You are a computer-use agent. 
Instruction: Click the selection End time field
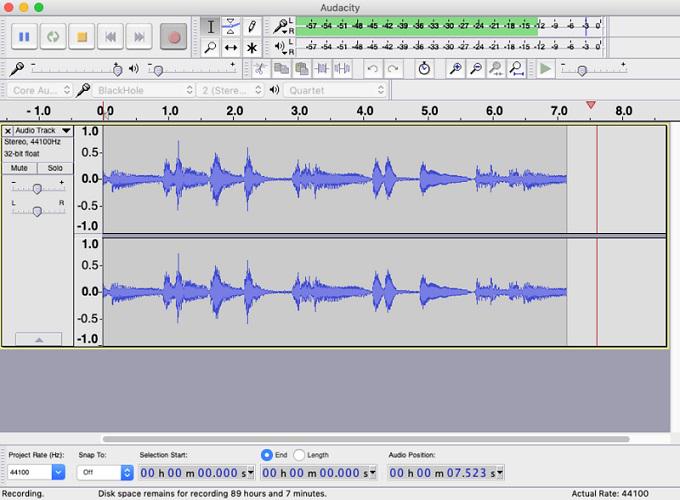point(319,473)
